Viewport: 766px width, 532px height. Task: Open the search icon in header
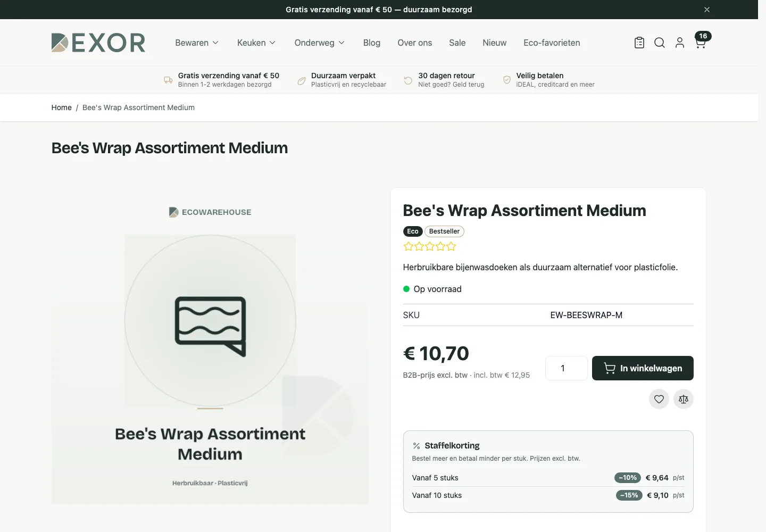[660, 43]
